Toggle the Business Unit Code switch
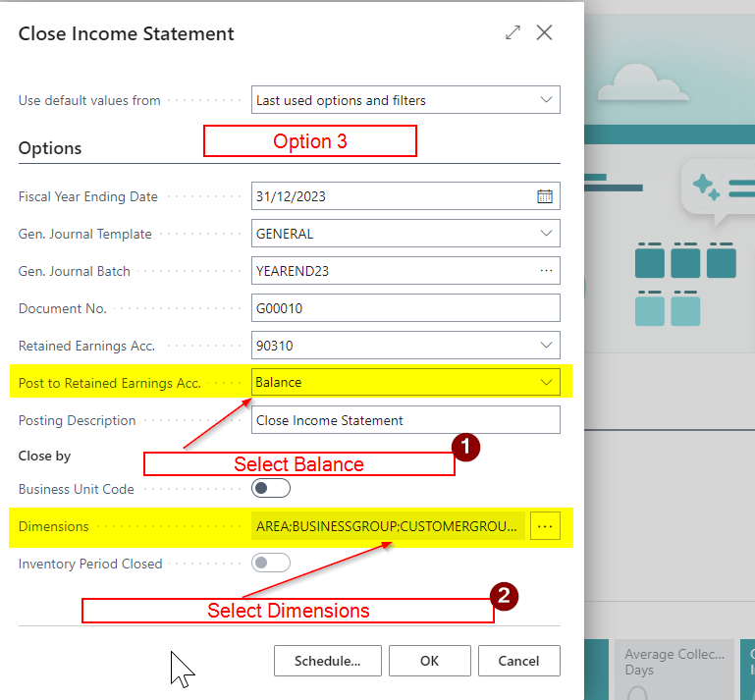Image resolution: width=755 pixels, height=700 pixels. click(271, 489)
